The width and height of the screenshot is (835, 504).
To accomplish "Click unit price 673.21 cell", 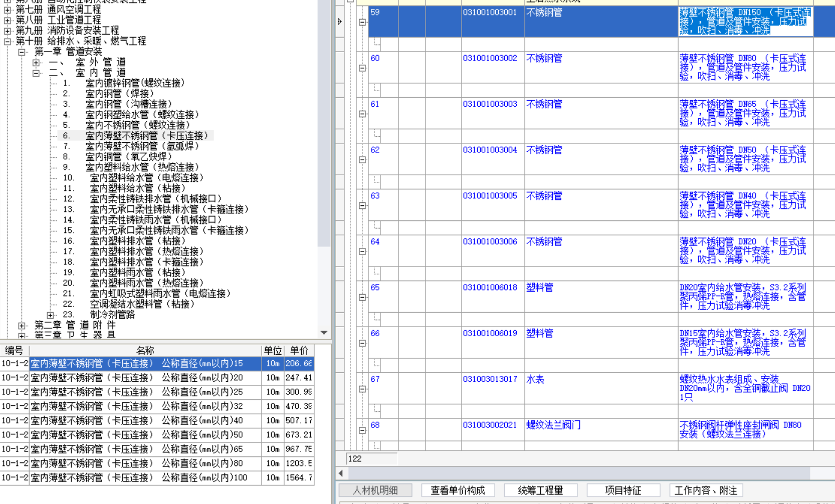I will click(x=299, y=435).
